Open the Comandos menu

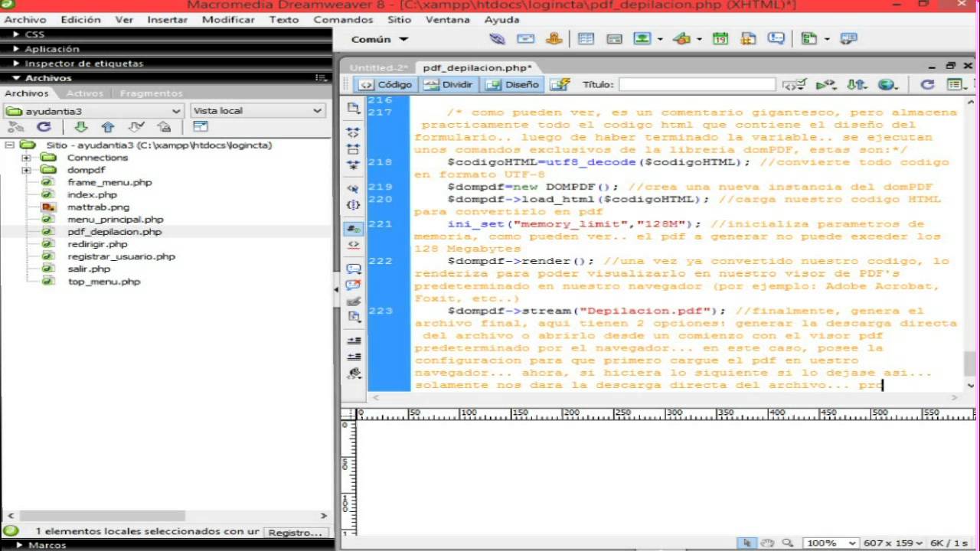343,19
